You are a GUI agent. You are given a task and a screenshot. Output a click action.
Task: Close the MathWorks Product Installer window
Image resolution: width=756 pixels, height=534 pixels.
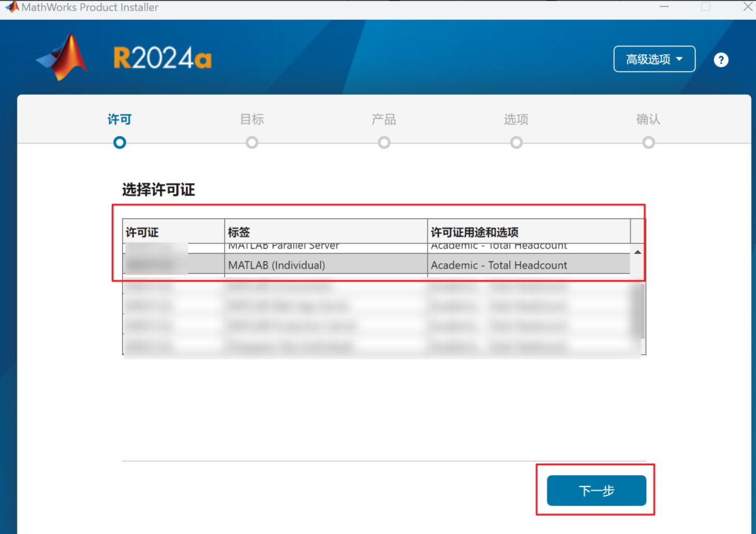[748, 7]
